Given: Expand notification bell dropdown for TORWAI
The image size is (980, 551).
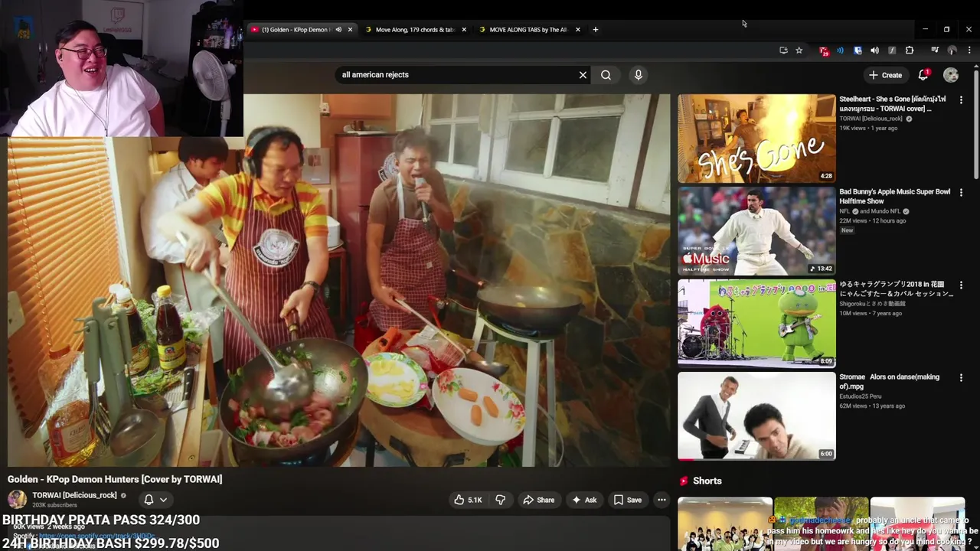Looking at the screenshot, I should point(155,500).
